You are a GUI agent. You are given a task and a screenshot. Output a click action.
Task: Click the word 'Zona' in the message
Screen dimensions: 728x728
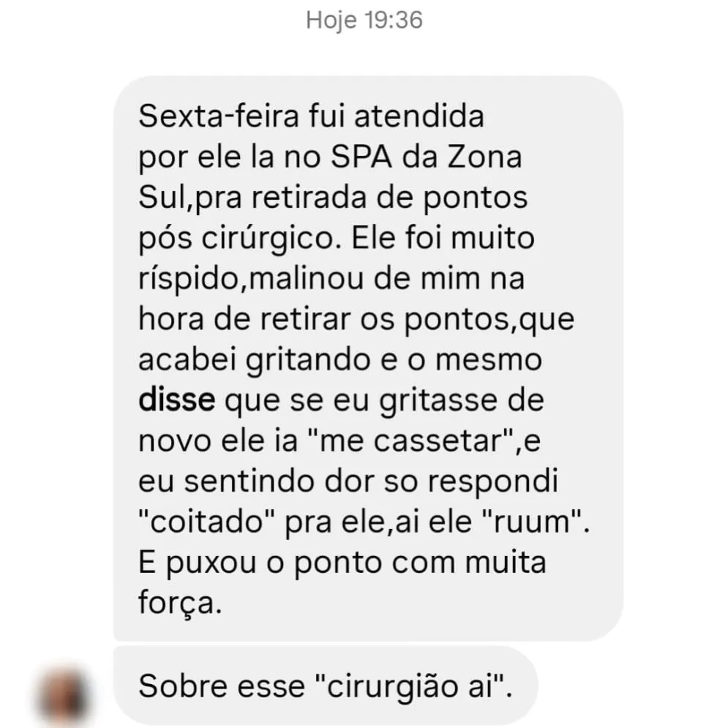484,157
